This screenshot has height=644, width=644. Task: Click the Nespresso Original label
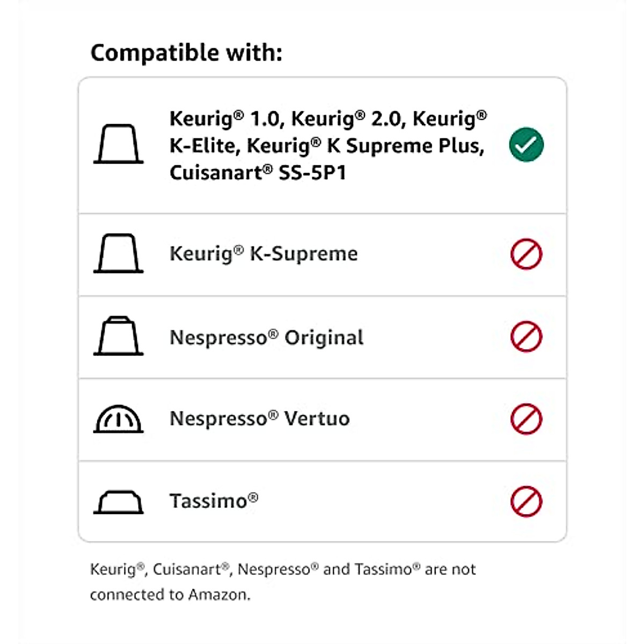tap(266, 337)
